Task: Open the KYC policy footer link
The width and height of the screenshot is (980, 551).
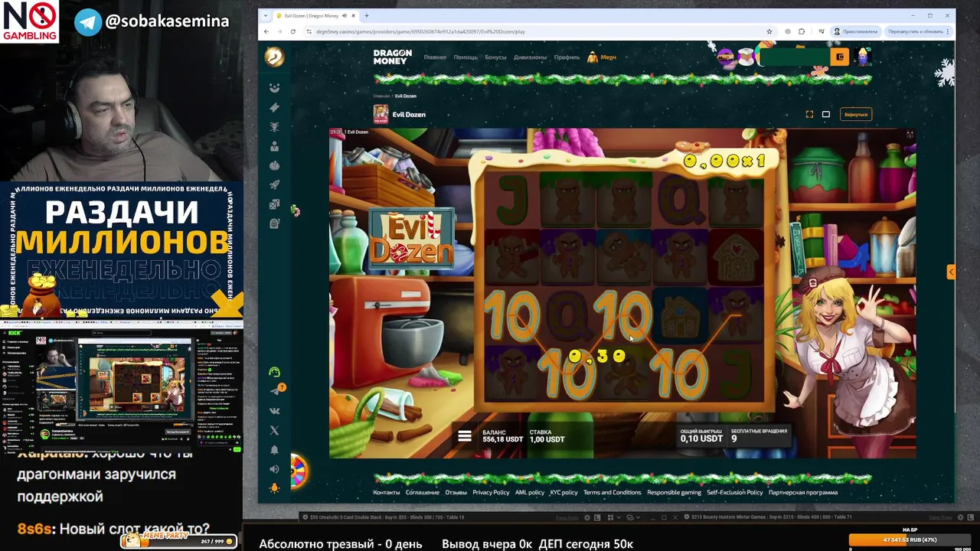Action: tap(564, 492)
